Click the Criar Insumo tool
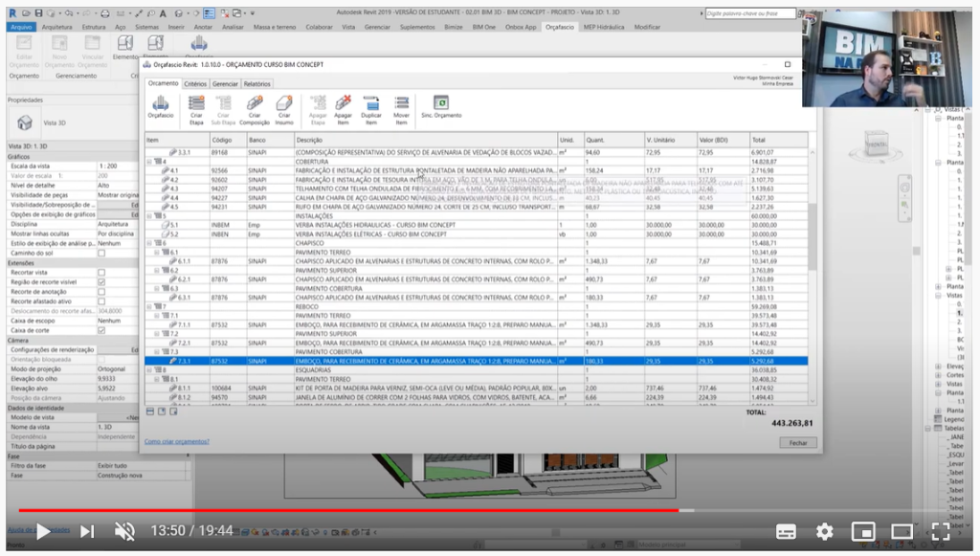The width and height of the screenshot is (980, 556). tap(284, 109)
